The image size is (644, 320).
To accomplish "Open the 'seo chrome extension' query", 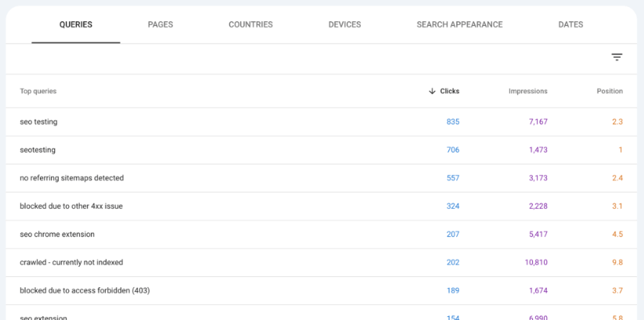I will pyautogui.click(x=57, y=235).
